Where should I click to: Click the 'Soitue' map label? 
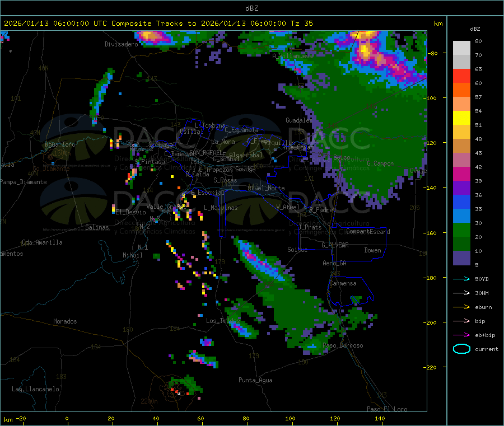[297, 250]
